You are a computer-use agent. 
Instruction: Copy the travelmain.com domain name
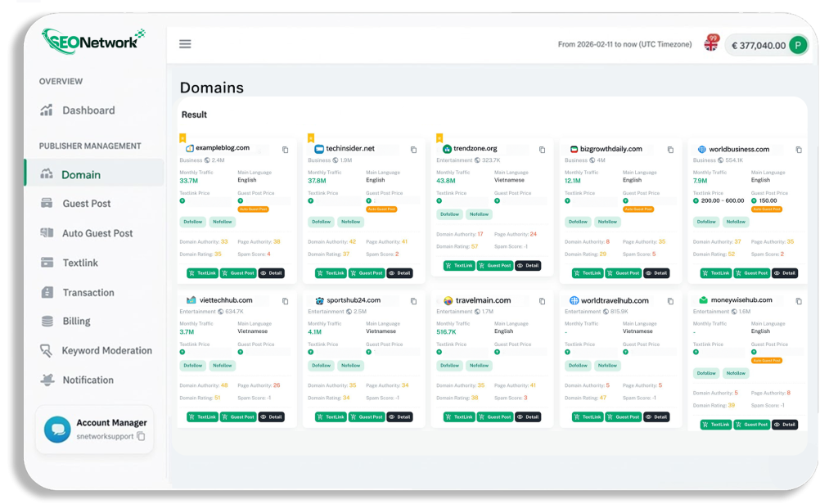[542, 301]
